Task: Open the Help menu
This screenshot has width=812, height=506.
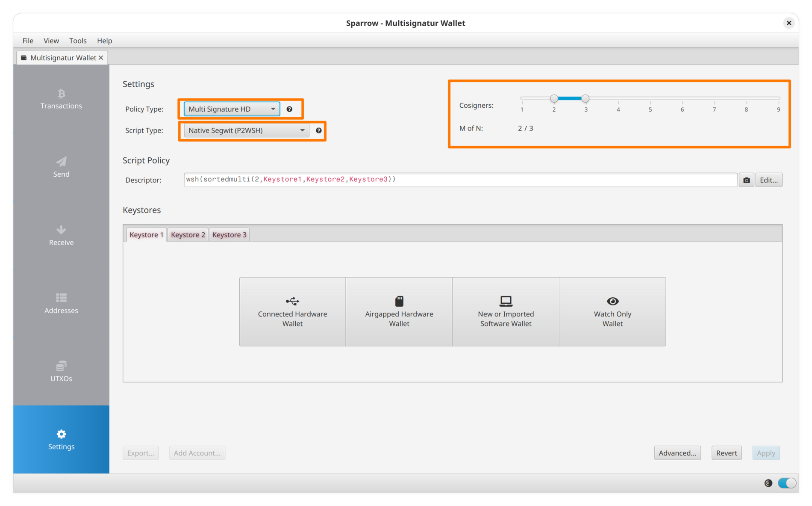Action: point(104,41)
